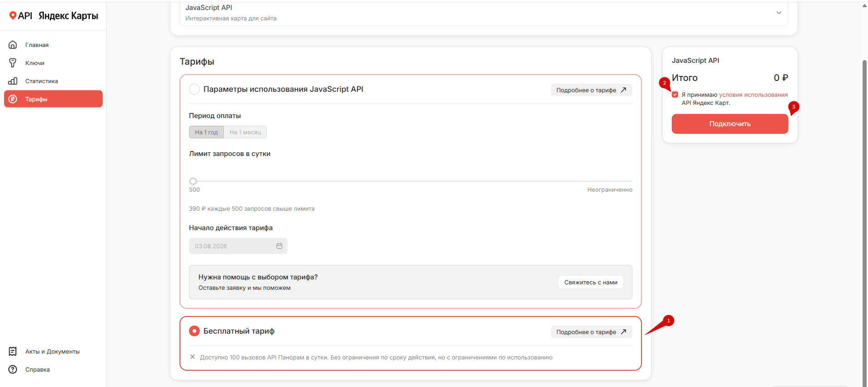
Task: Click the Свяжитесь с нами button
Action: pyautogui.click(x=591, y=282)
